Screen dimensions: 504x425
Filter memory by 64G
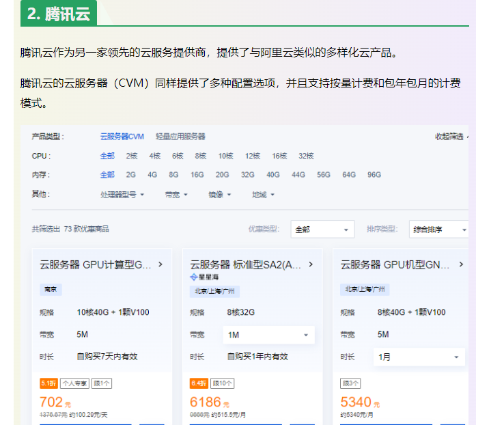[349, 174]
